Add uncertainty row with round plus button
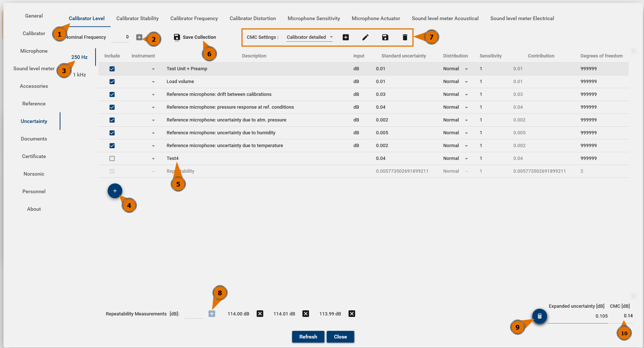 (x=115, y=191)
